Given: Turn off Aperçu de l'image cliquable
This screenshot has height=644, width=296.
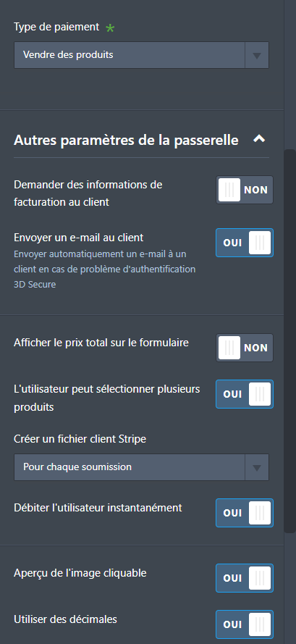Looking at the screenshot, I should click(245, 578).
